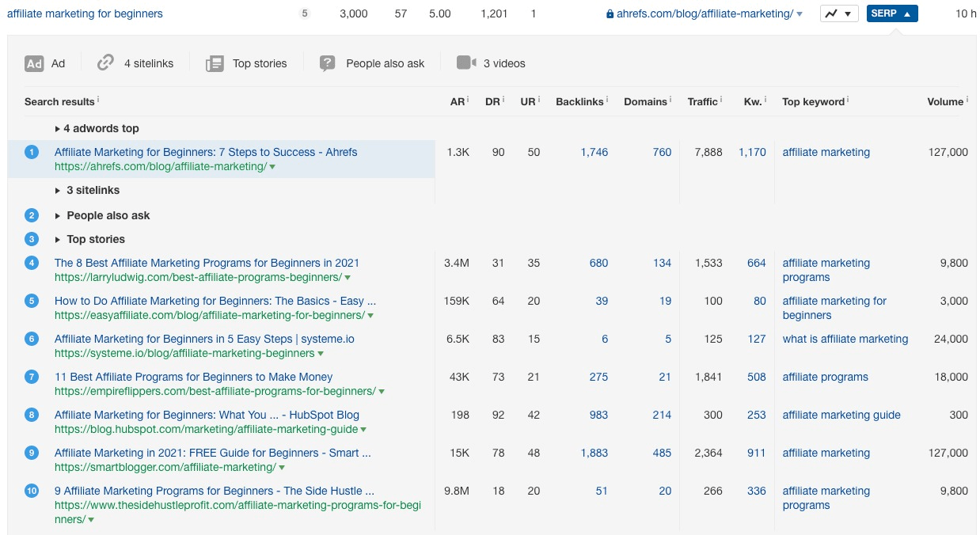980x535 pixels.
Task: Open top-row ahrefs.com/blog/affiliate-marketing/ URL
Action: pos(705,14)
